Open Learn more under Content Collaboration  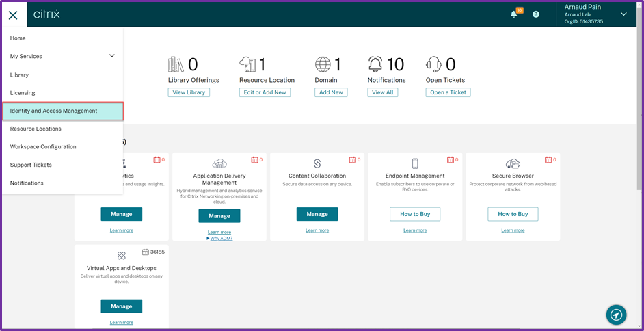[317, 230]
